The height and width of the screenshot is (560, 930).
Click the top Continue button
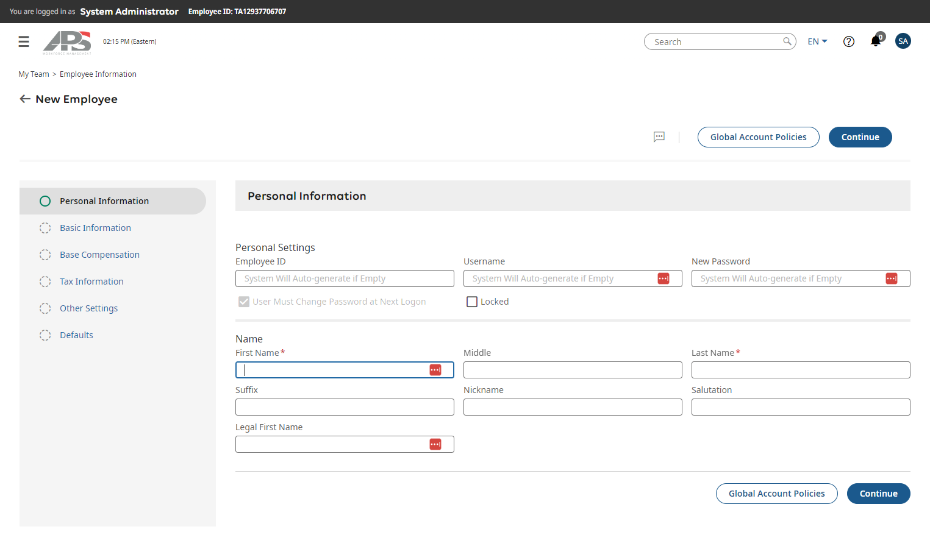(x=860, y=137)
